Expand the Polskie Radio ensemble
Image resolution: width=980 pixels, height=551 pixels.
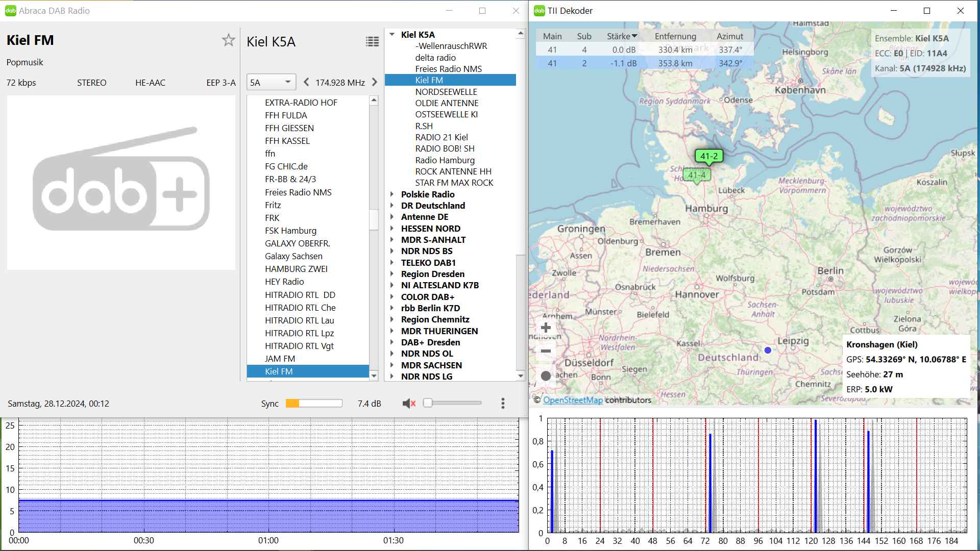[x=392, y=194]
